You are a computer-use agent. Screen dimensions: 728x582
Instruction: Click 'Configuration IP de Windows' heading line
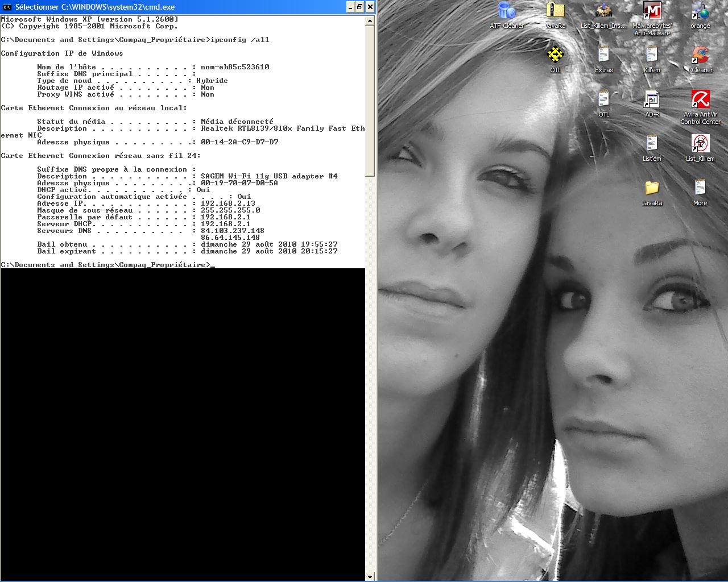click(x=62, y=53)
